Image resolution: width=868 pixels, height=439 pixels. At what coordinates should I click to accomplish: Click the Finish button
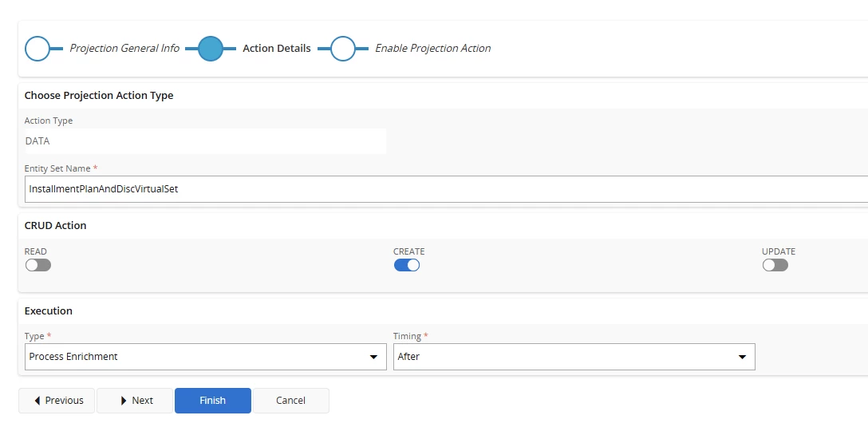[213, 400]
